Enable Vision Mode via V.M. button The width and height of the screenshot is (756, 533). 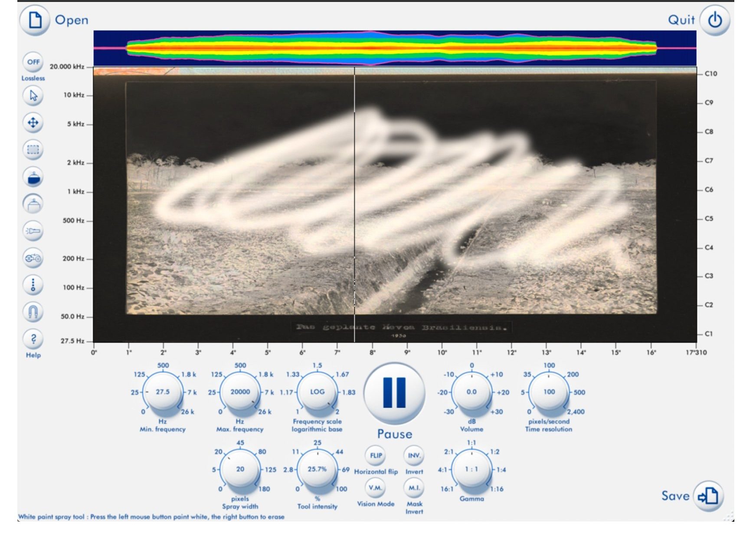click(376, 488)
